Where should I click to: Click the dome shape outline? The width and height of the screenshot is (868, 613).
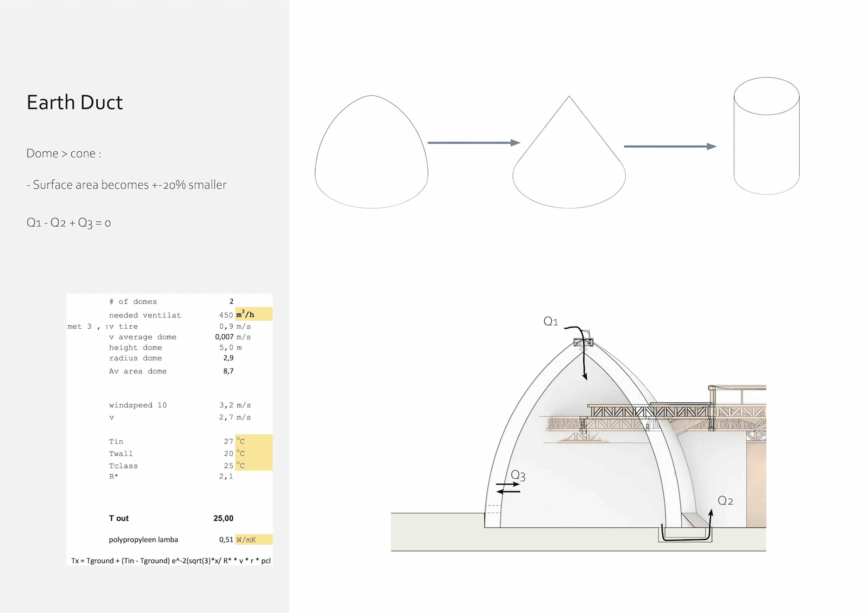point(371,152)
